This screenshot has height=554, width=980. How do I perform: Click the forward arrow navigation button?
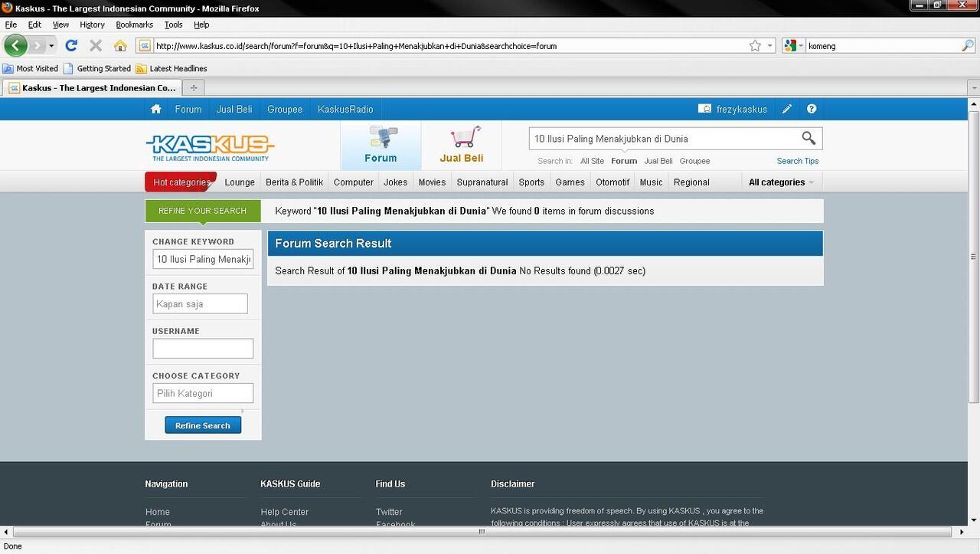point(37,45)
